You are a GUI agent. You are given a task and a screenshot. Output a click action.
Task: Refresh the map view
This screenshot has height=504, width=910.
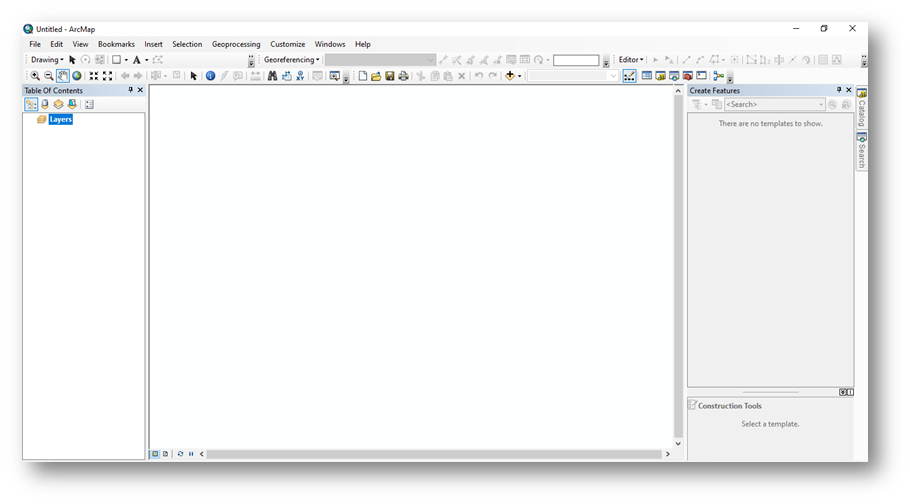click(180, 454)
